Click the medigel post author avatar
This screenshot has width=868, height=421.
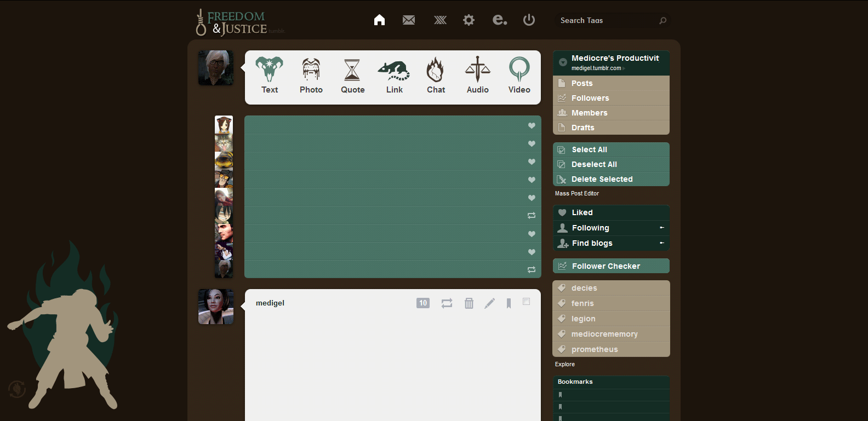coord(216,307)
